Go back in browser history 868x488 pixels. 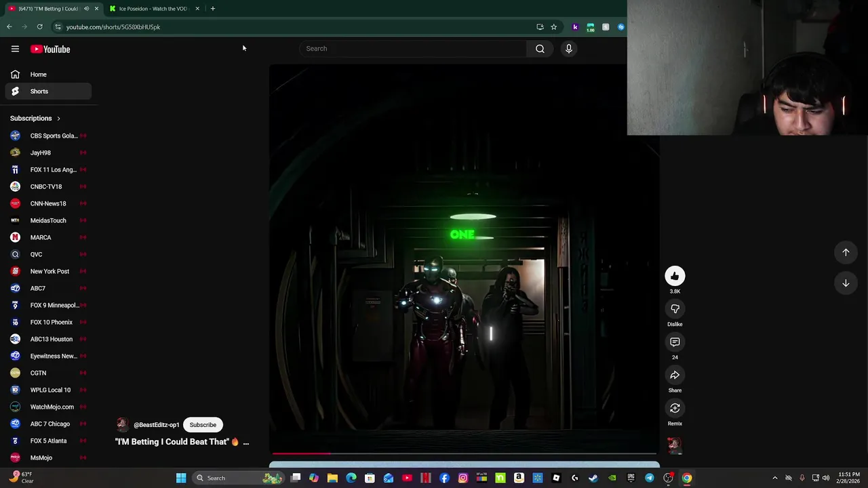(x=9, y=27)
